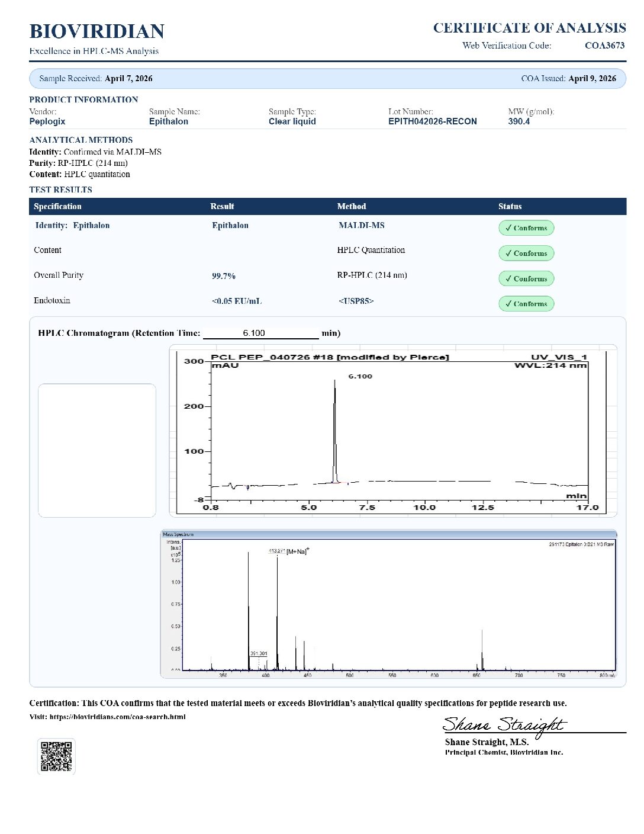Click the retention time 6.100 field
Screen dimensions: 644x834
(260, 333)
